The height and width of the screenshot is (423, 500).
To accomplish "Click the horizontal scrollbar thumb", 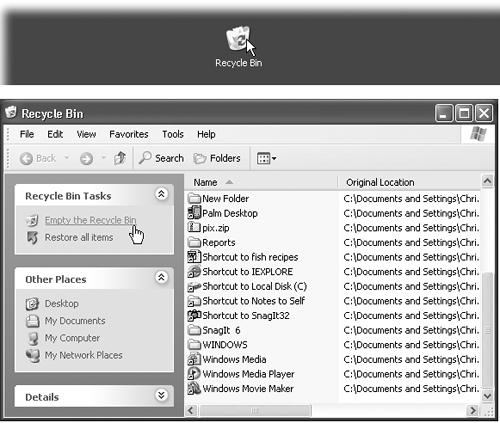I will click(x=255, y=410).
